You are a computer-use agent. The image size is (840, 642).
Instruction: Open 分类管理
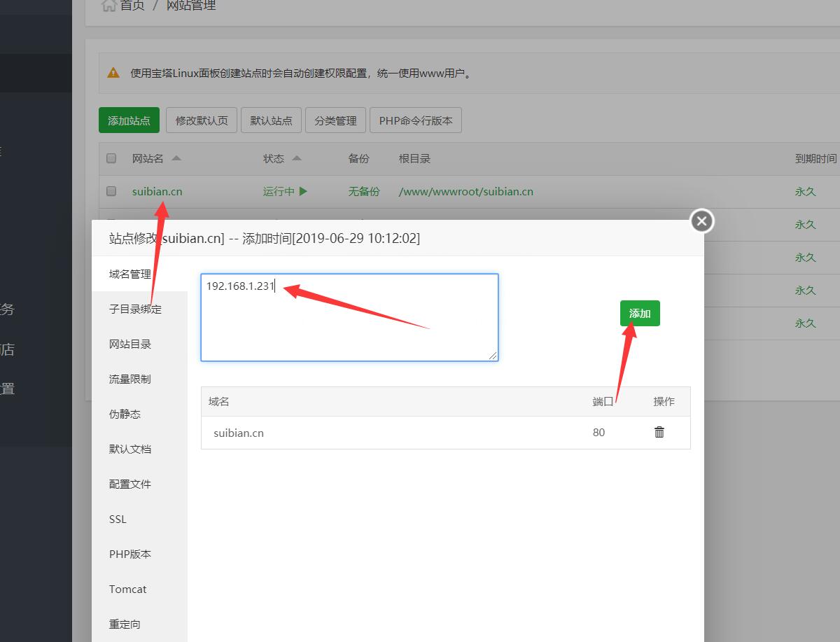pyautogui.click(x=335, y=120)
